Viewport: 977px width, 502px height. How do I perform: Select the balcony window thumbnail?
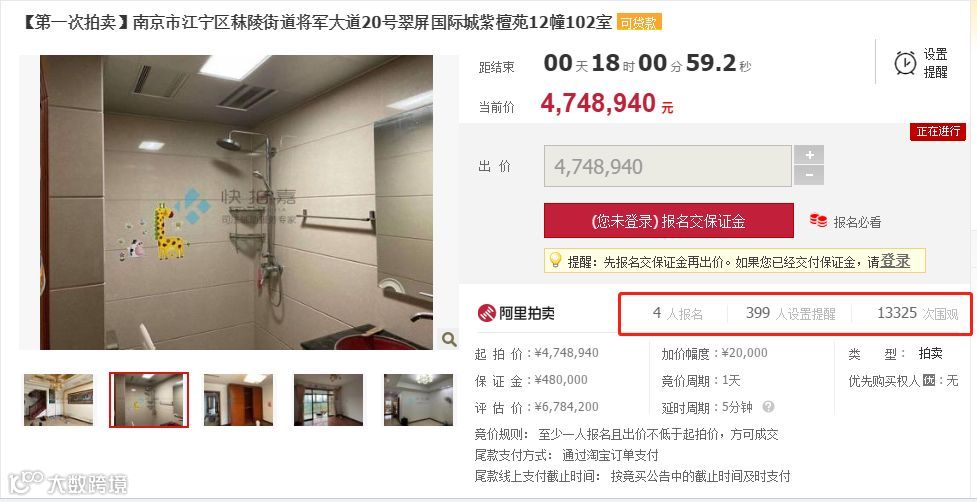pos(328,400)
